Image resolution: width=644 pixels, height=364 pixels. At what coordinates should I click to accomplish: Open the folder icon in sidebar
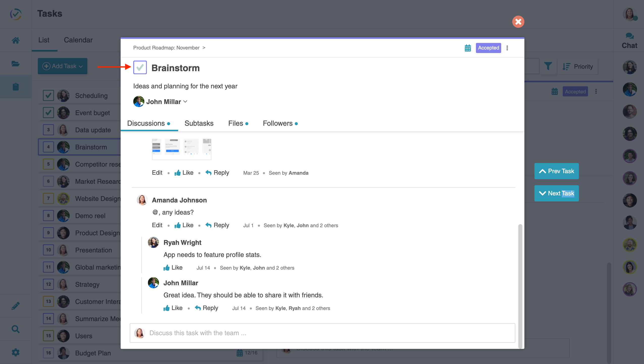click(x=16, y=64)
